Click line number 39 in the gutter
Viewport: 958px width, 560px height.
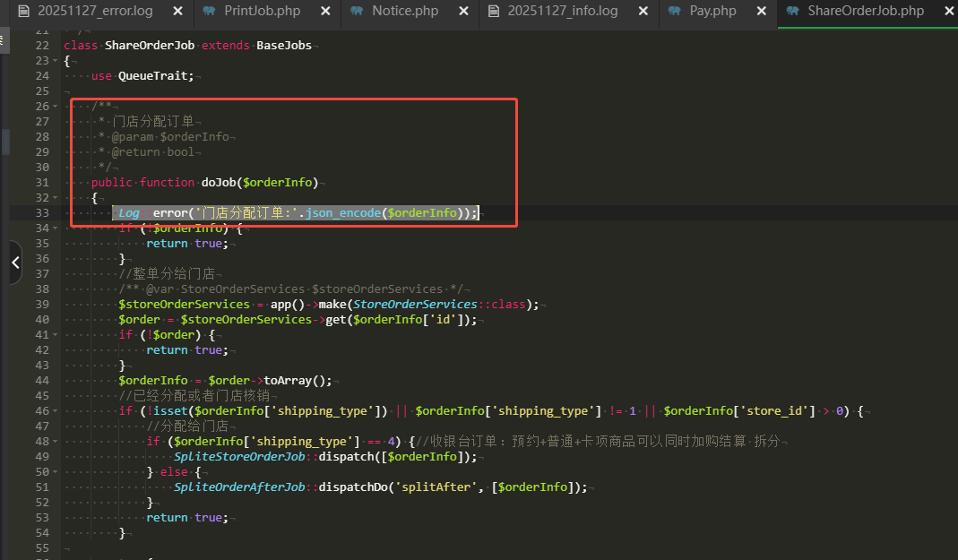[41, 305]
